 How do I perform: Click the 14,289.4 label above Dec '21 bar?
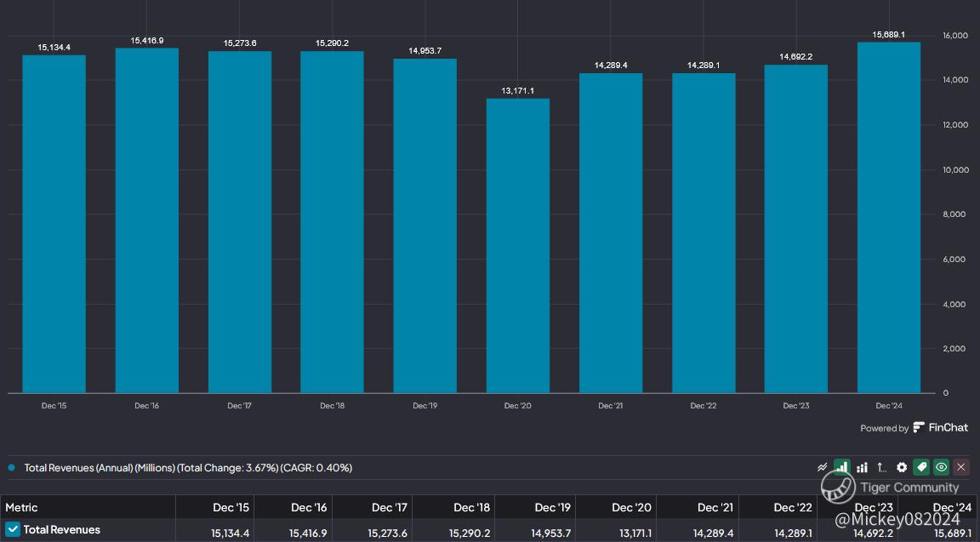pos(611,66)
